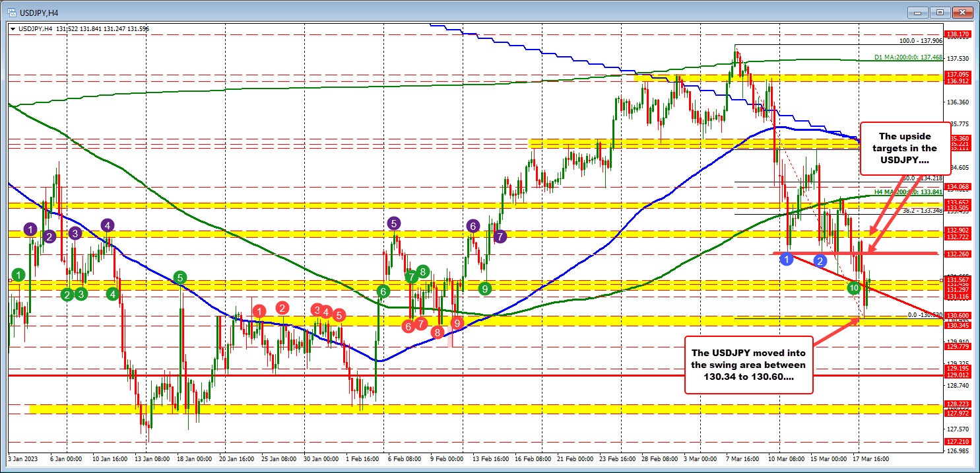Screen dimensions: 980x473
Task: Click the red 137.095 price tag
Action: (x=957, y=74)
